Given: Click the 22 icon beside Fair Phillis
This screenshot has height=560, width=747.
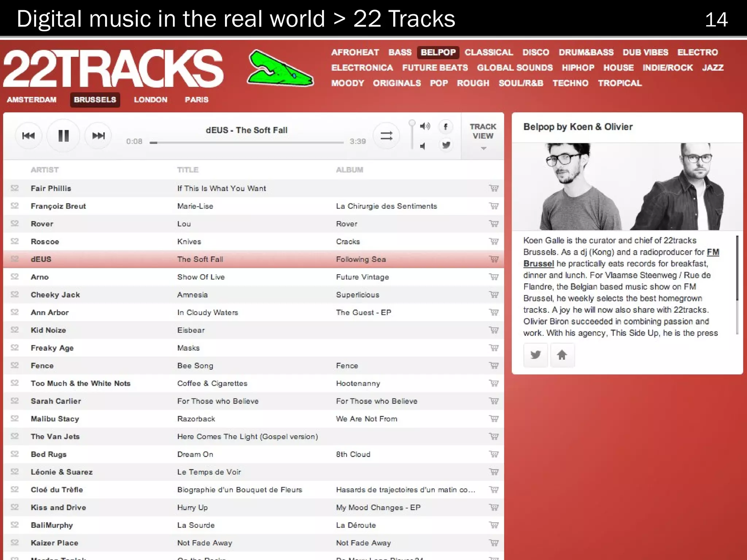Looking at the screenshot, I should click(x=15, y=188).
